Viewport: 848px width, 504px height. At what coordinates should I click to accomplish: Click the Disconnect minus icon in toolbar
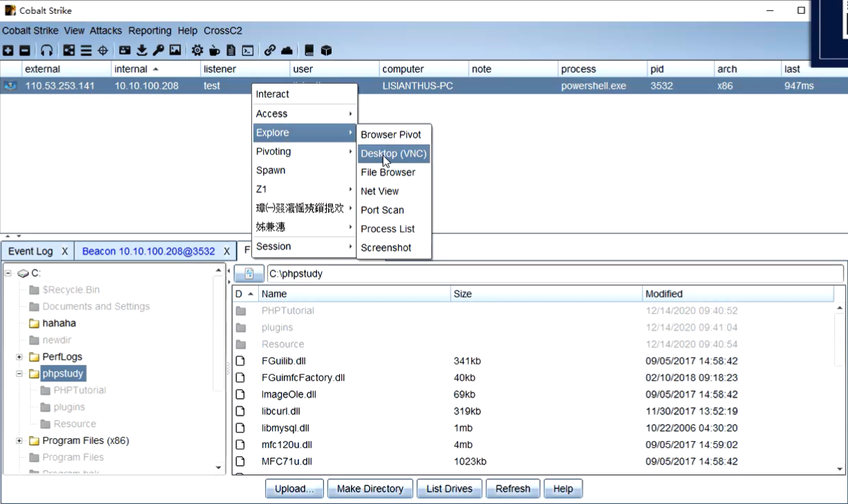pos(24,51)
